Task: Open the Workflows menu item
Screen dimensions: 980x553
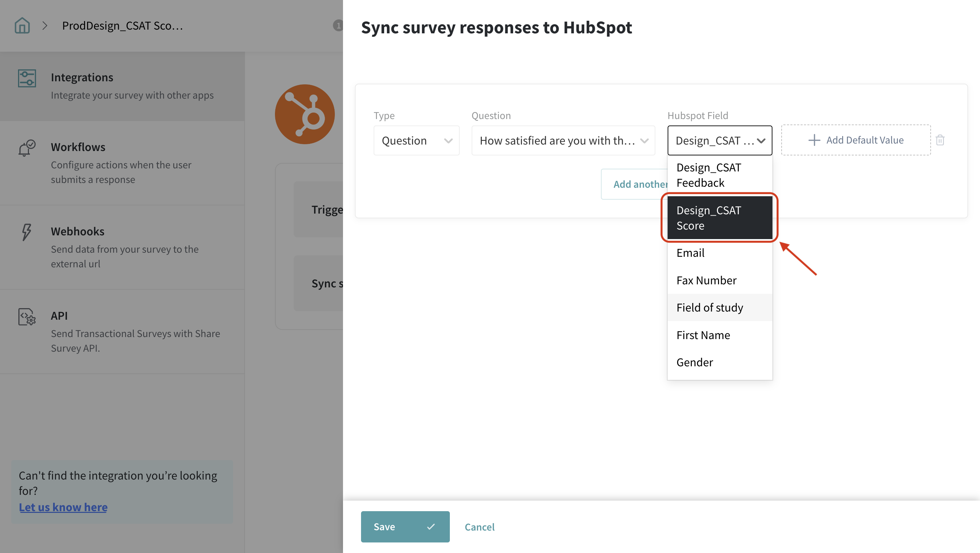Action: coord(122,163)
